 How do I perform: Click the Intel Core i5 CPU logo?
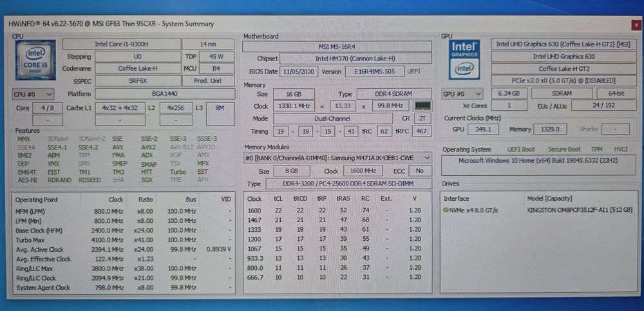(35, 60)
